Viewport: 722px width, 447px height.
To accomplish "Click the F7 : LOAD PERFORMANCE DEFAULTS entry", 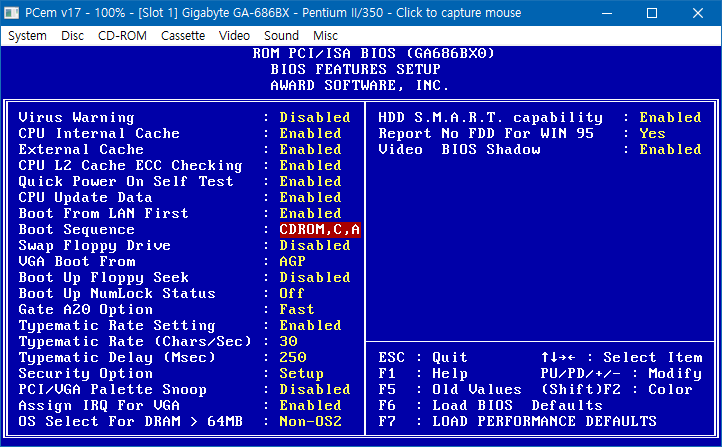I will (517, 421).
